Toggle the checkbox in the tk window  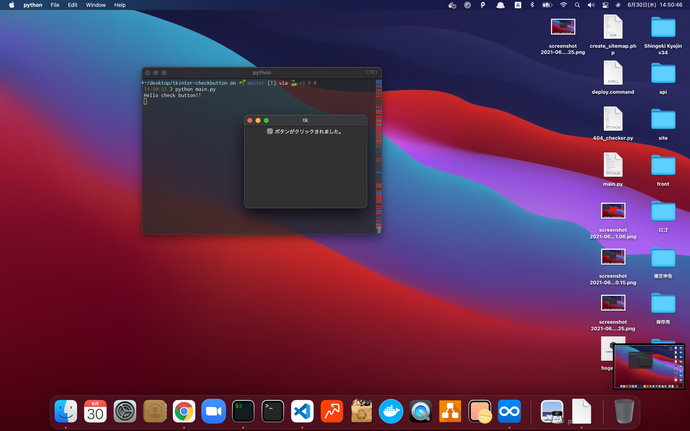coord(270,131)
